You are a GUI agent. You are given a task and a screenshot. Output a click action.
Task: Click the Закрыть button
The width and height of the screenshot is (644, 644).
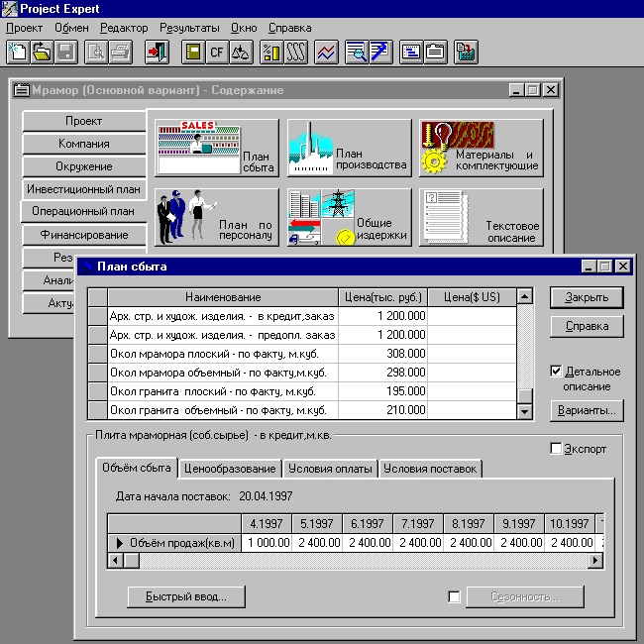click(x=587, y=297)
